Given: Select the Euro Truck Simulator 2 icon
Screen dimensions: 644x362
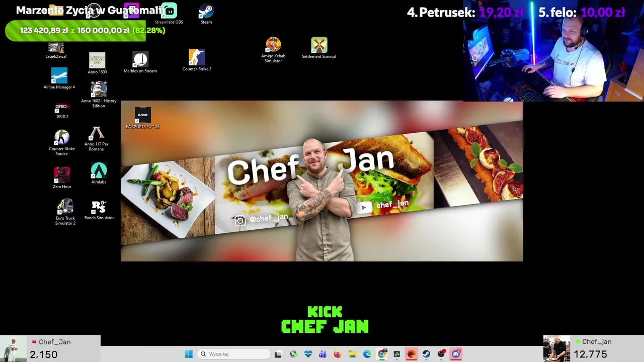Looking at the screenshot, I should click(x=65, y=212).
